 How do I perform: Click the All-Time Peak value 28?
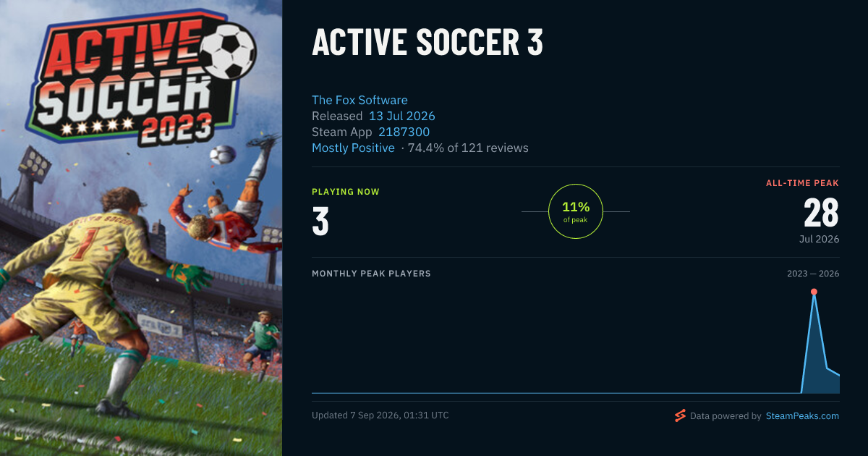(821, 214)
